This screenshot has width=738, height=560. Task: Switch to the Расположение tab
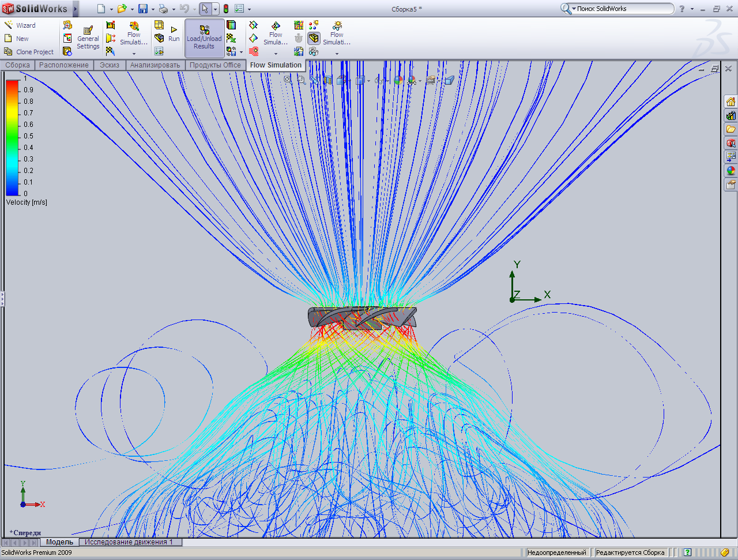(64, 65)
